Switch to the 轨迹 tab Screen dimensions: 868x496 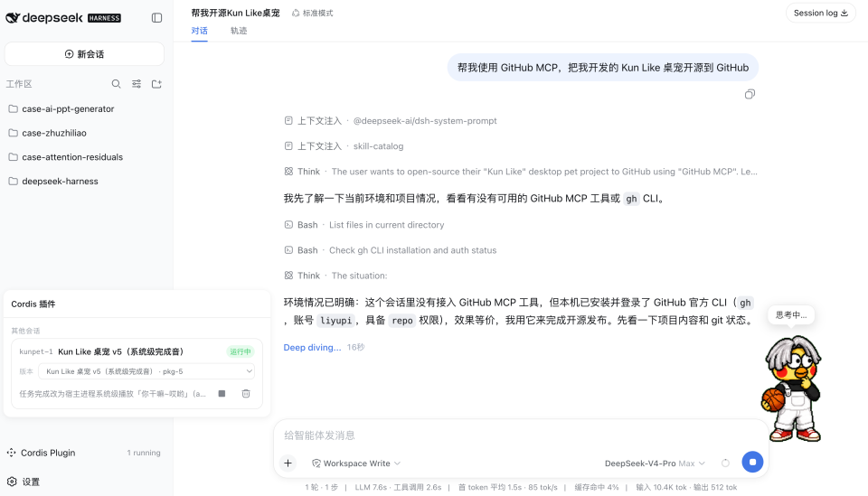tap(239, 31)
